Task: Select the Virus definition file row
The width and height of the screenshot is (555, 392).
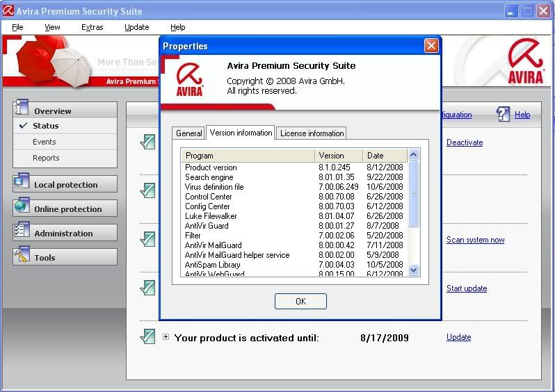Action: click(x=294, y=187)
